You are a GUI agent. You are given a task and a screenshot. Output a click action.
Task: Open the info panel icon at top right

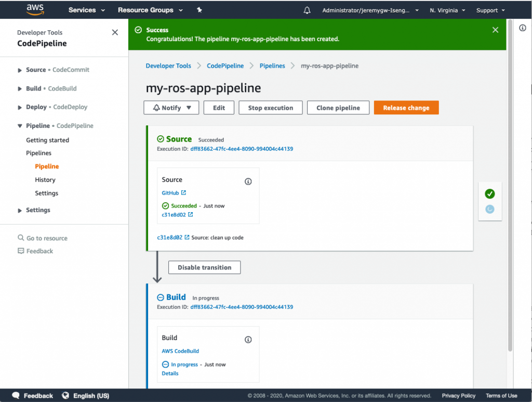523,28
